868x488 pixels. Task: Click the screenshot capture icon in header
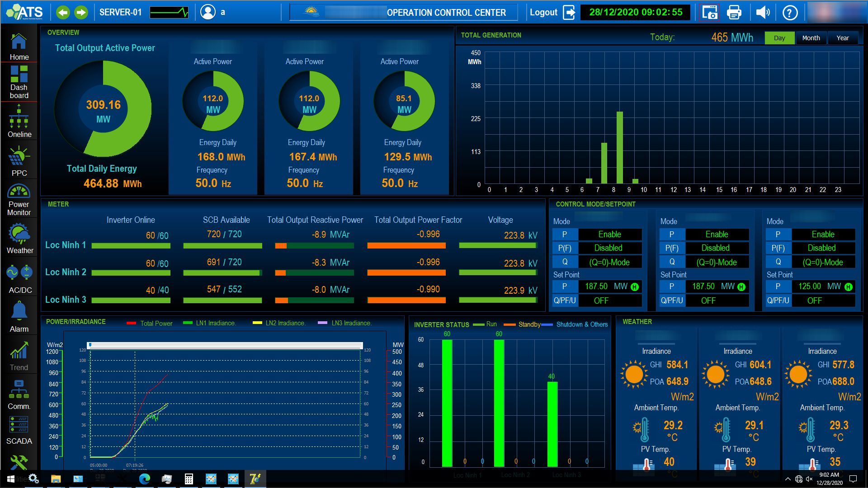tap(709, 12)
